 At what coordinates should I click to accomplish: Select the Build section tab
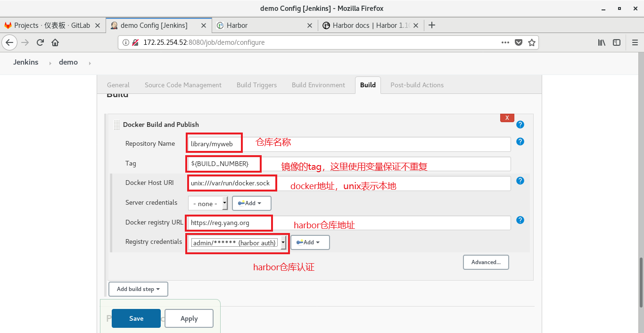[368, 85]
